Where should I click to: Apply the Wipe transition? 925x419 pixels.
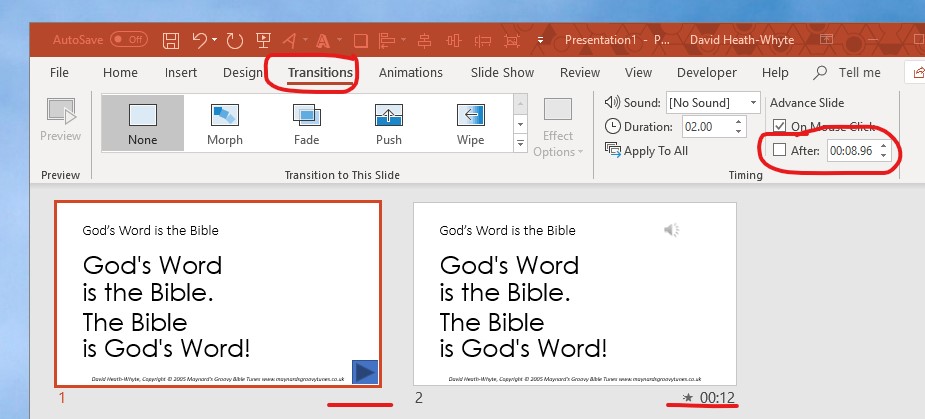[470, 123]
